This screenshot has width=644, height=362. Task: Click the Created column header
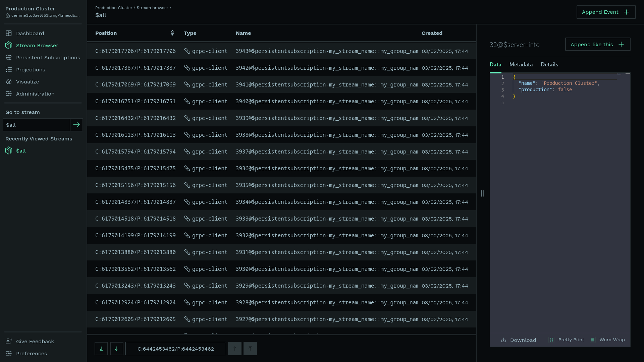[432, 33]
